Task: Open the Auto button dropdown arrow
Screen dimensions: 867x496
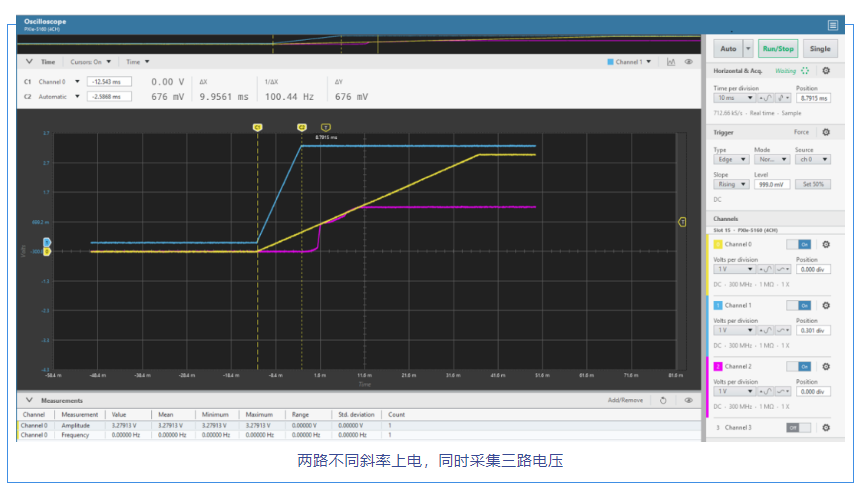Action: 748,49
